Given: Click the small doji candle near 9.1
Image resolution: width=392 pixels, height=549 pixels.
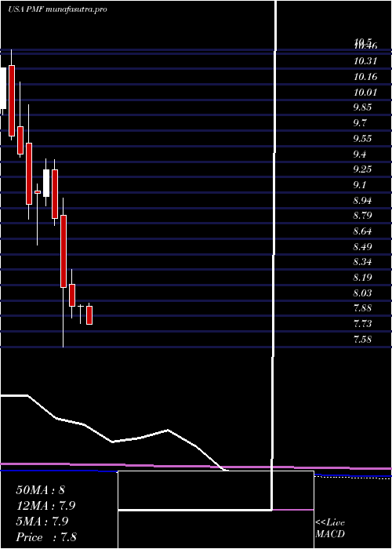Looking at the screenshot, I should tap(38, 192).
